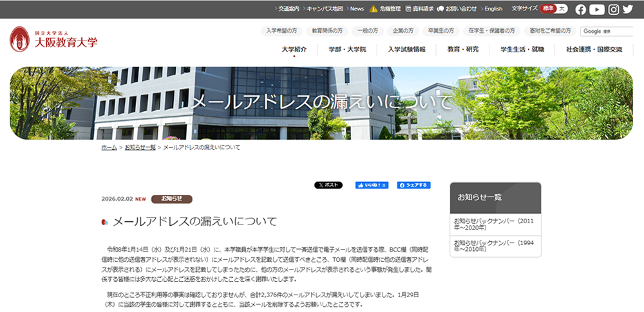Expand the 入学試験情報 navigation menu
This screenshot has width=644, height=312.
pyautogui.click(x=406, y=50)
